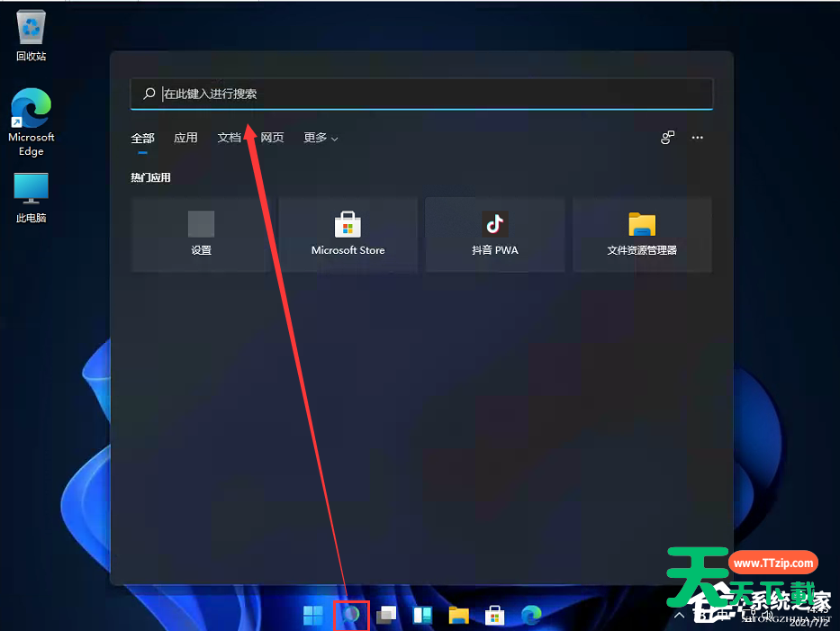The height and width of the screenshot is (631, 840).
Task: Open Task View from the taskbar
Action: [386, 616]
